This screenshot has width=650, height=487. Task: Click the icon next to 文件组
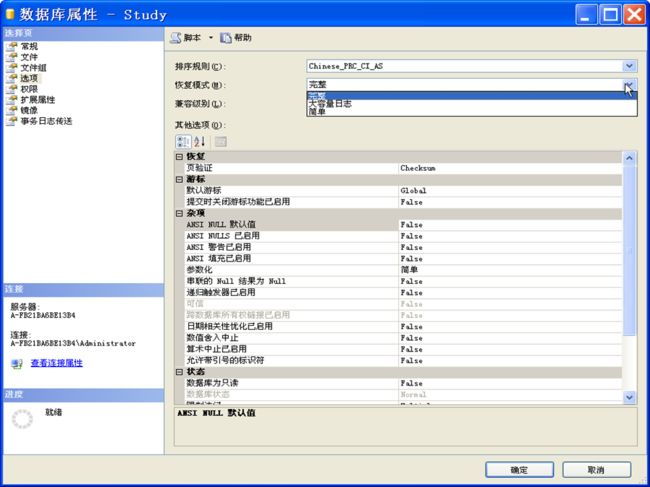coord(12,68)
